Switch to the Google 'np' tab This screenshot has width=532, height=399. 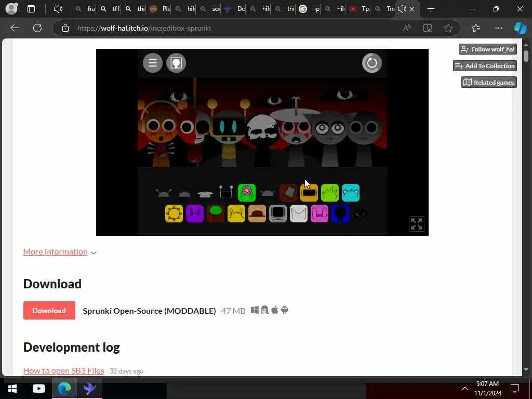310,9
